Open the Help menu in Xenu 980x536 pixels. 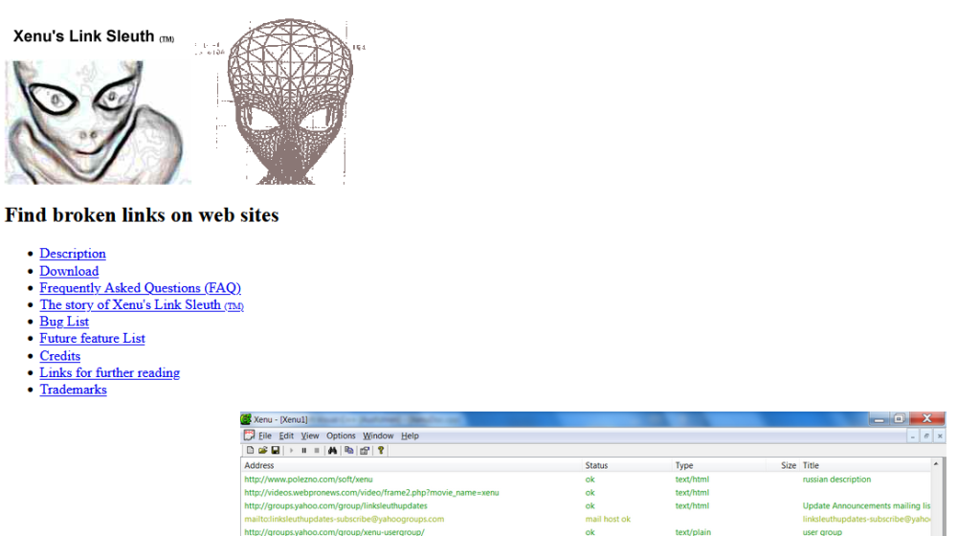(410, 436)
